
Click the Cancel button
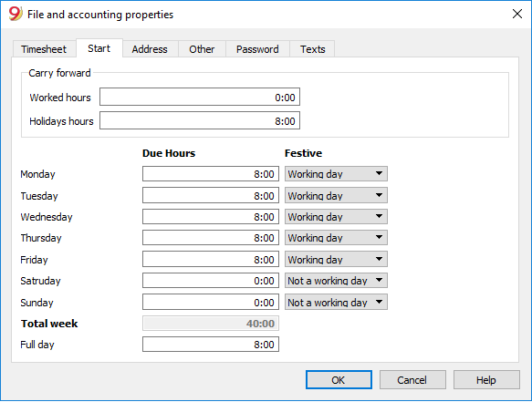click(412, 380)
